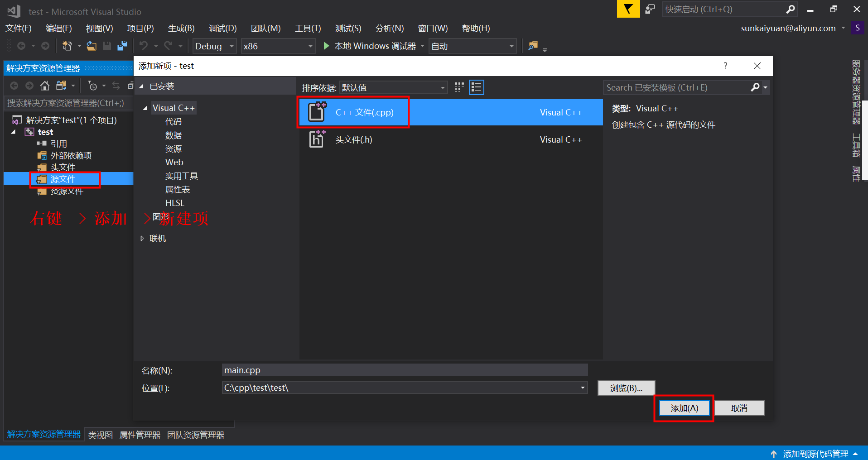This screenshot has height=460, width=868.
Task: Click the save toolbar icon
Action: tap(107, 46)
